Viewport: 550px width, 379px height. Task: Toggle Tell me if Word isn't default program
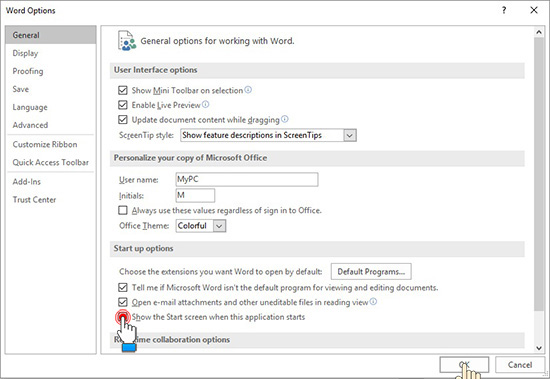pos(123,288)
